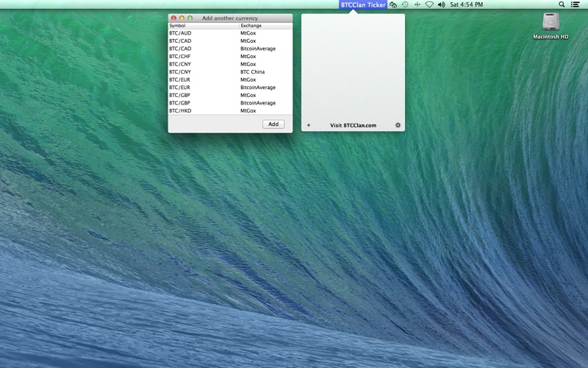The width and height of the screenshot is (588, 368).
Task: Click the Add button
Action: pos(273,124)
